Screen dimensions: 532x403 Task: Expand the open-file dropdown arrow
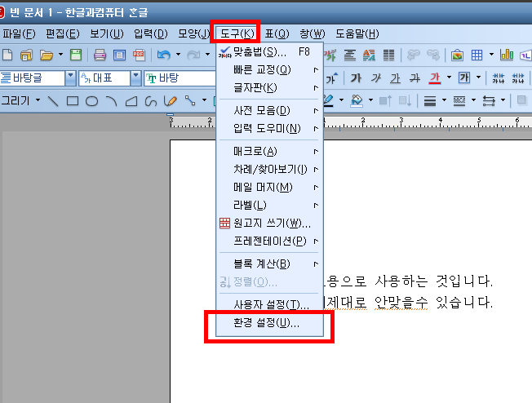60,55
